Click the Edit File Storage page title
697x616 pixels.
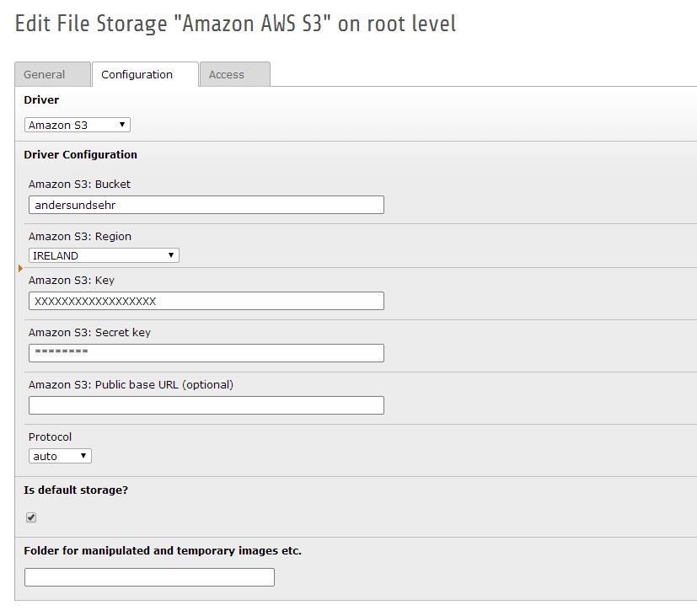point(233,24)
